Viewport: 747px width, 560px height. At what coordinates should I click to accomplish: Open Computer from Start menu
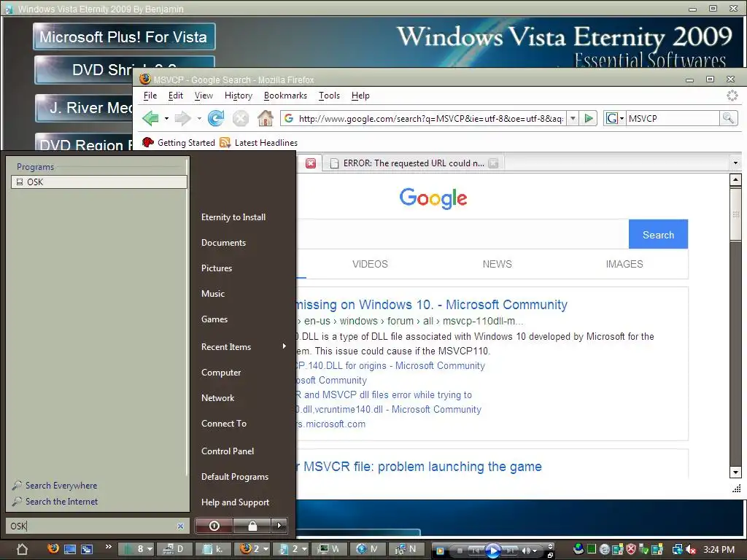[221, 373]
